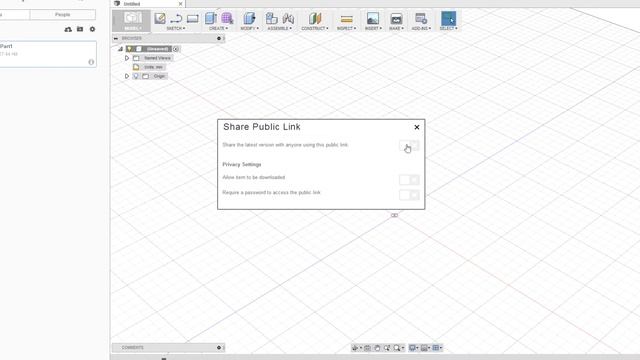
Task: Click the Joint icon in Assemble
Action: point(288,18)
